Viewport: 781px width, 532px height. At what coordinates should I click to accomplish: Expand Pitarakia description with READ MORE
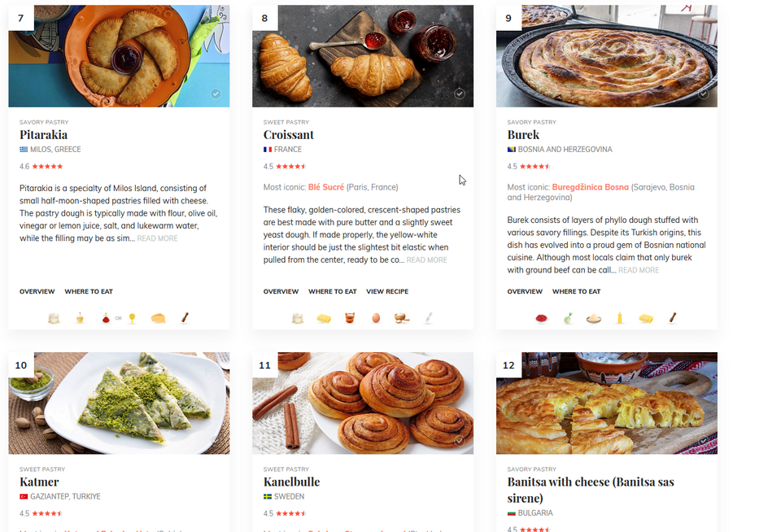point(157,238)
